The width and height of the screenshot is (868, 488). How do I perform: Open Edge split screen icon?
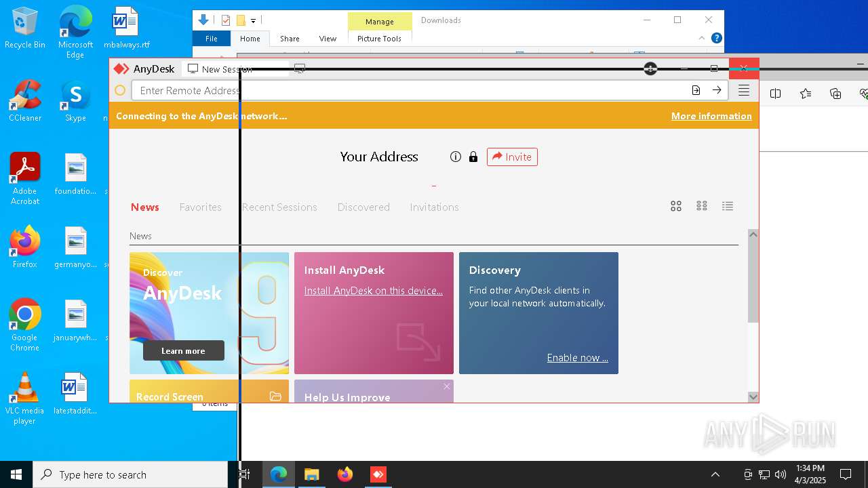776,94
